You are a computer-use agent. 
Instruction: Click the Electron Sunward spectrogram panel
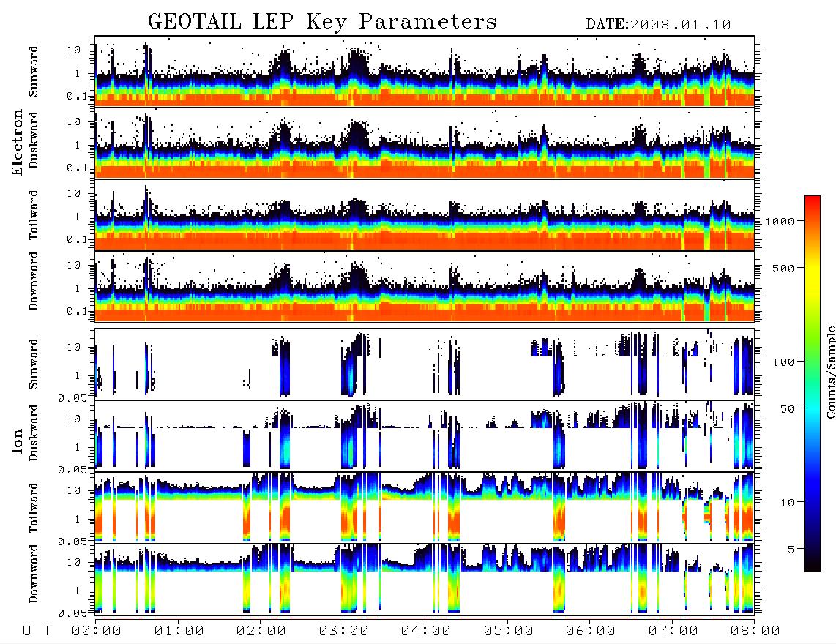425,72
